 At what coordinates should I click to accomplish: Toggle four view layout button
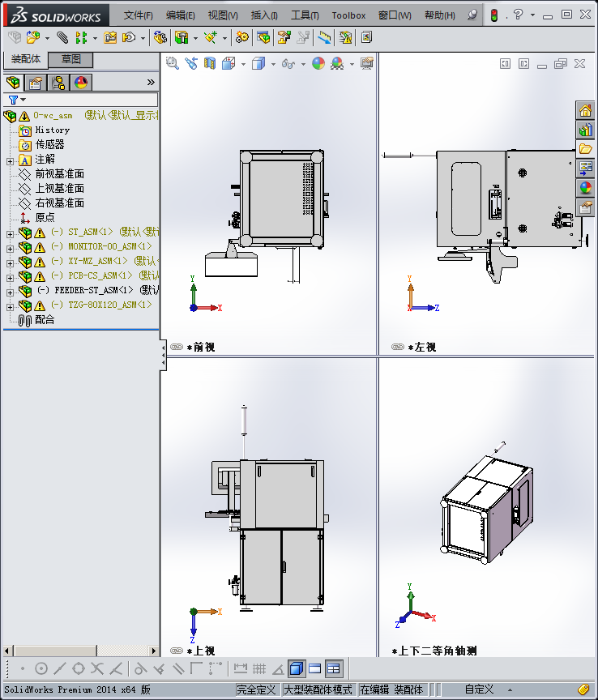[x=334, y=668]
